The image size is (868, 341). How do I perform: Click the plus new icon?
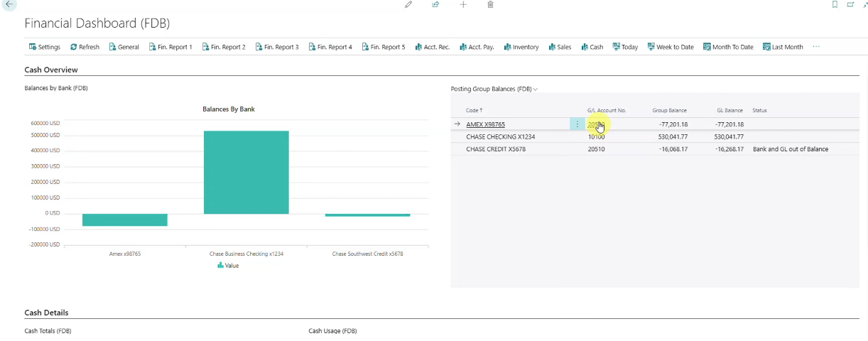pyautogui.click(x=463, y=5)
